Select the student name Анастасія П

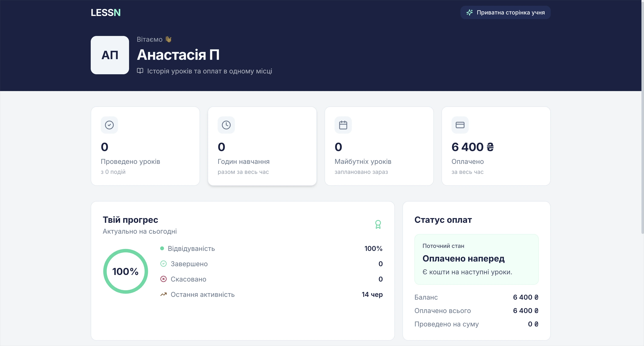coord(178,55)
